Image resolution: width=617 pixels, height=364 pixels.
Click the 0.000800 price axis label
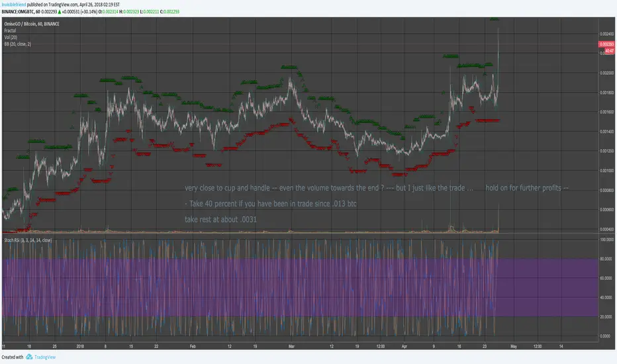point(607,191)
